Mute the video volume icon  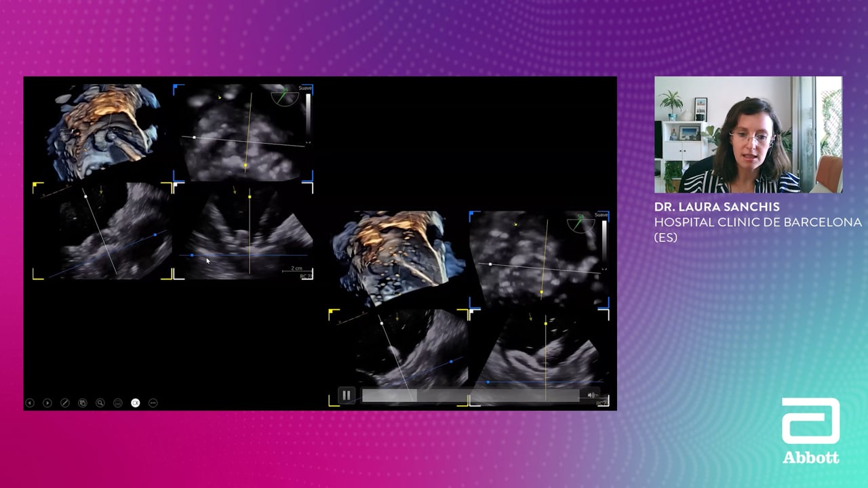[592, 395]
